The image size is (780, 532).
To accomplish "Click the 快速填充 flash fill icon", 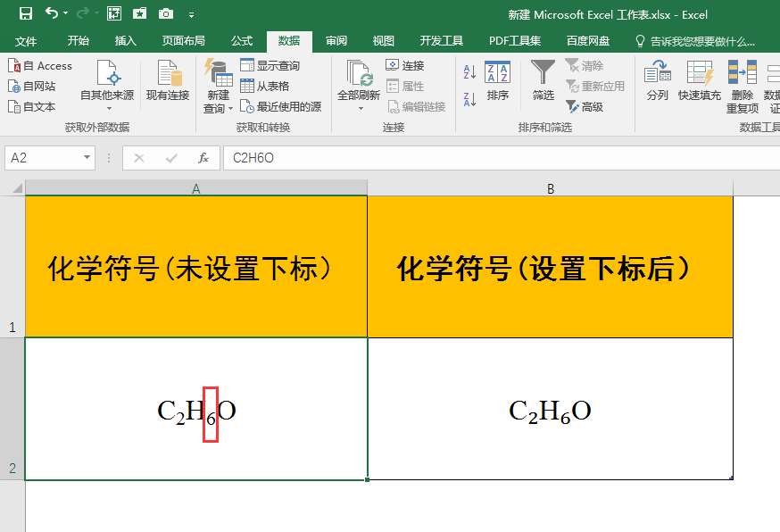I will [700, 80].
